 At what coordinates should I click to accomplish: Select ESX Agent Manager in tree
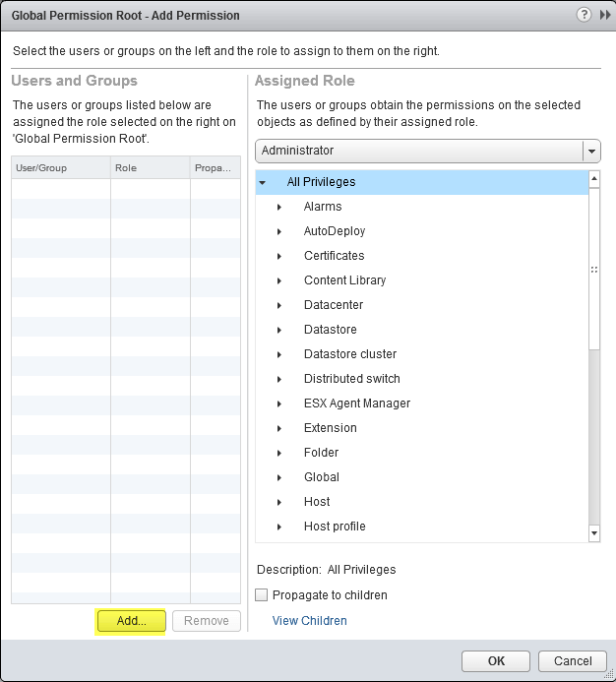[x=357, y=403]
